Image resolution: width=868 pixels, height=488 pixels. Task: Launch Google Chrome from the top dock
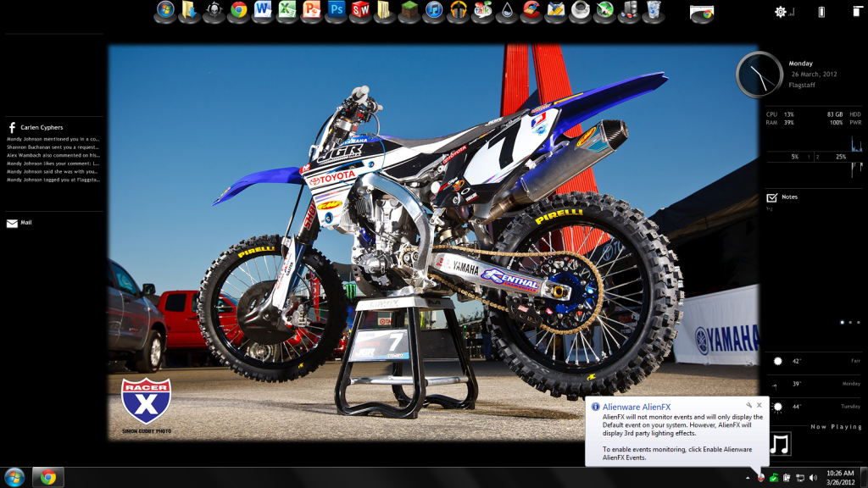[x=238, y=10]
